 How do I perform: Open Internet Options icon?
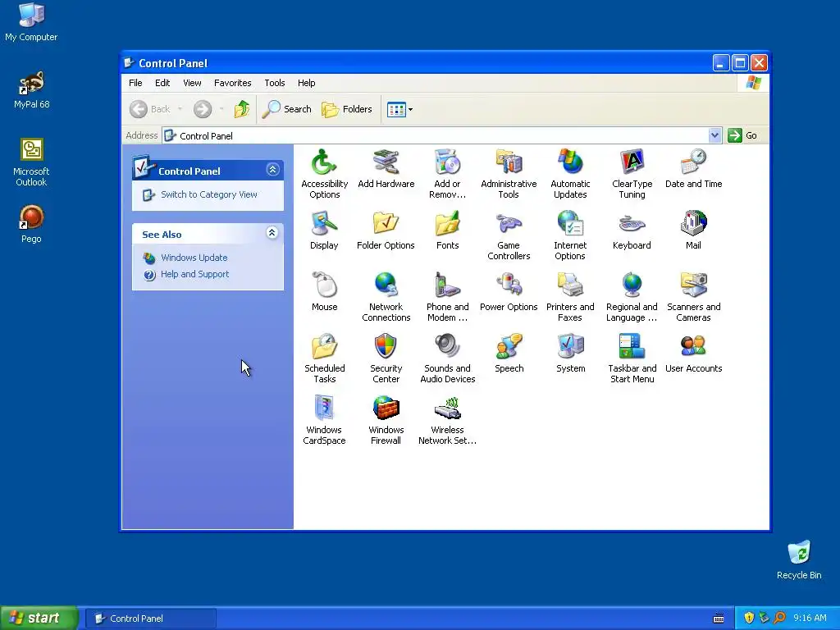570,224
